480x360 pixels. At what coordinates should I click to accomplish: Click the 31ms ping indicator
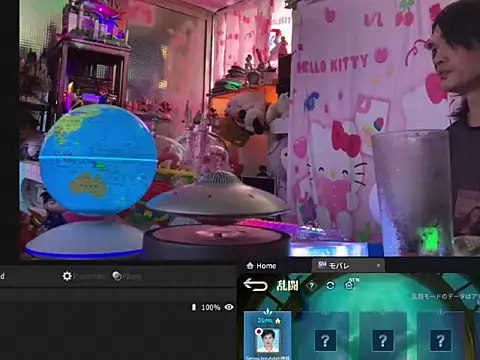265,320
